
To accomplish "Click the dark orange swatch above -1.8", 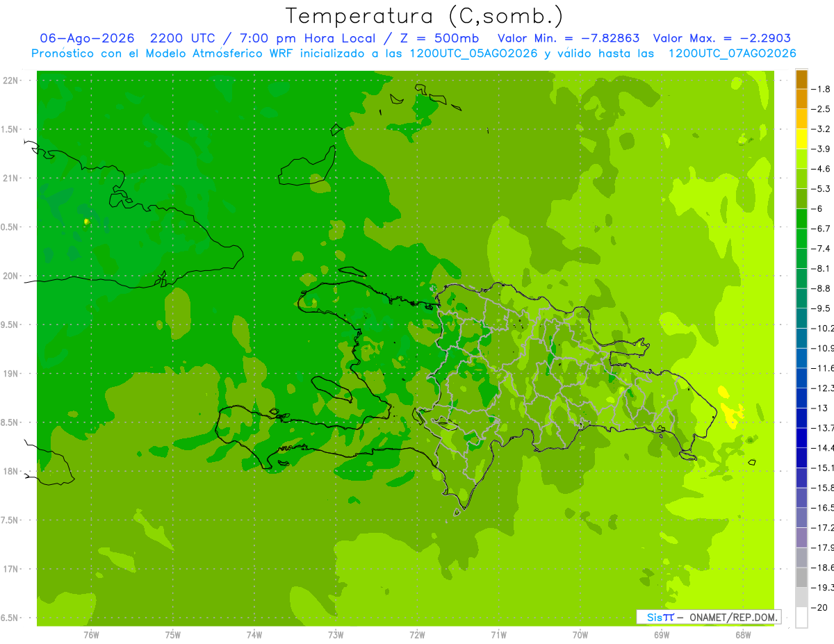I will point(801,79).
